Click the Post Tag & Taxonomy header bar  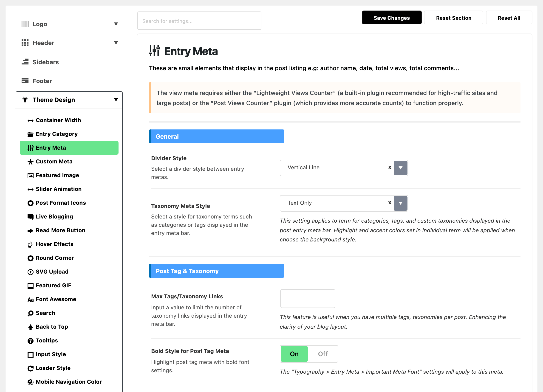[x=216, y=271]
